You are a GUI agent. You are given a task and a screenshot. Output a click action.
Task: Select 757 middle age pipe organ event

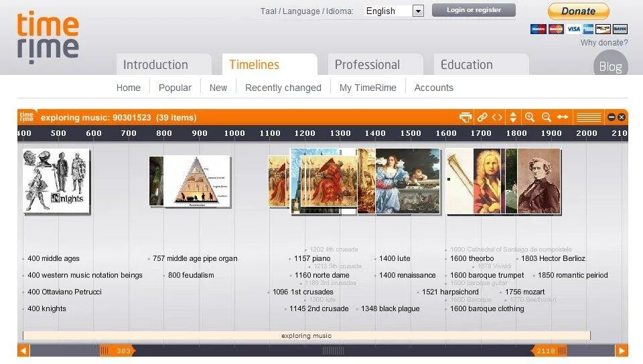[x=195, y=258]
